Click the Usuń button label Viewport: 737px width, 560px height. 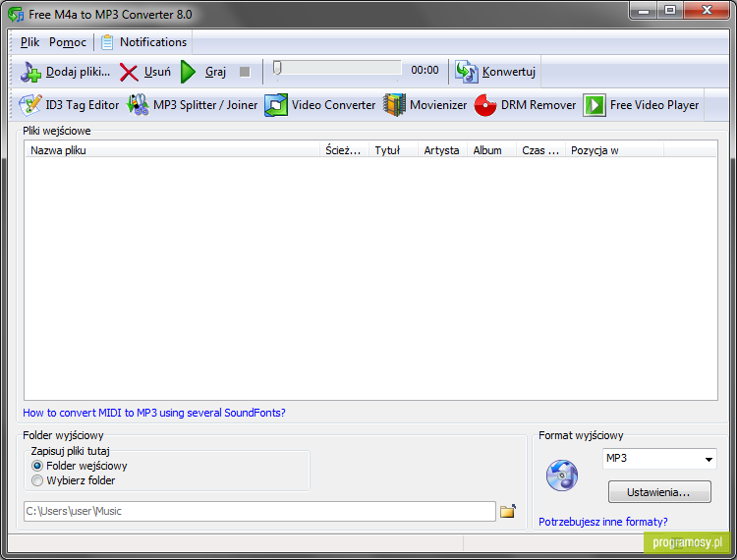(x=157, y=72)
